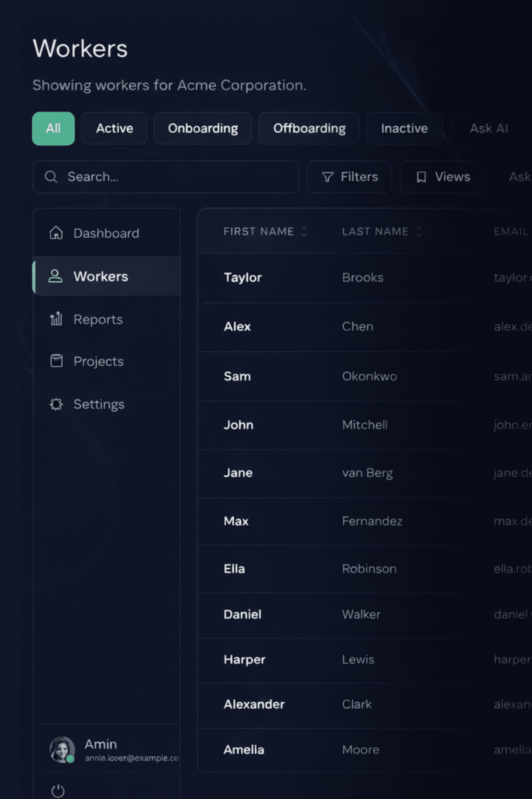Click the Dashboard home icon

(56, 233)
